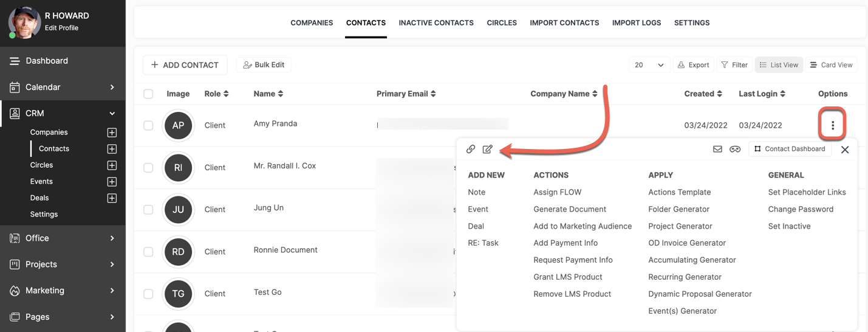The width and height of the screenshot is (868, 332).
Task: Click the RD avatar for Ronnie Document
Action: [x=178, y=252]
